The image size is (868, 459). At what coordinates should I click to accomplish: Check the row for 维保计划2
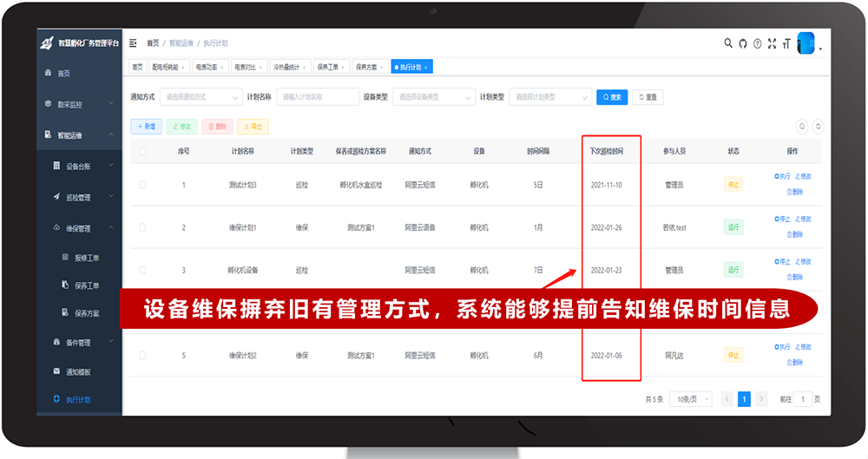143,356
